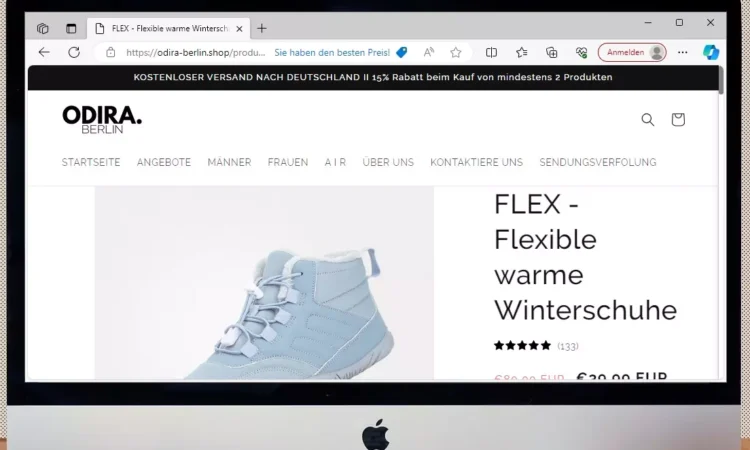
Task: Open the 'Sie haben den besten Preis!' shopping notice
Action: [x=332, y=53]
